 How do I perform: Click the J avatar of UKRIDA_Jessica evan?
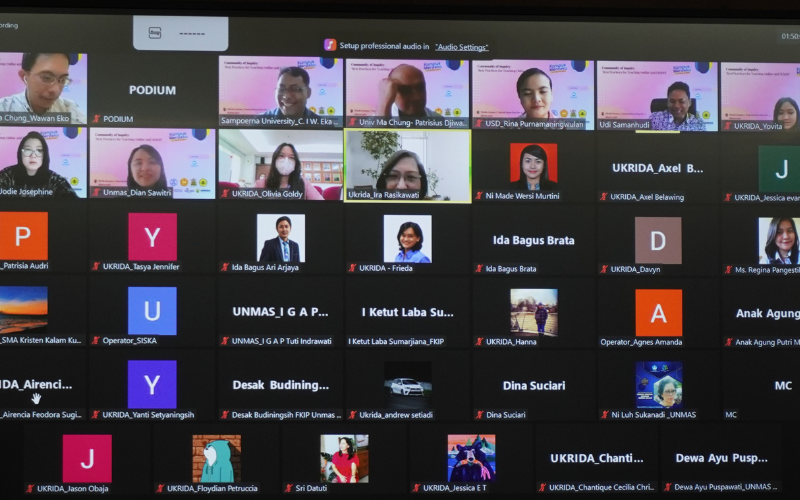pyautogui.click(x=779, y=169)
